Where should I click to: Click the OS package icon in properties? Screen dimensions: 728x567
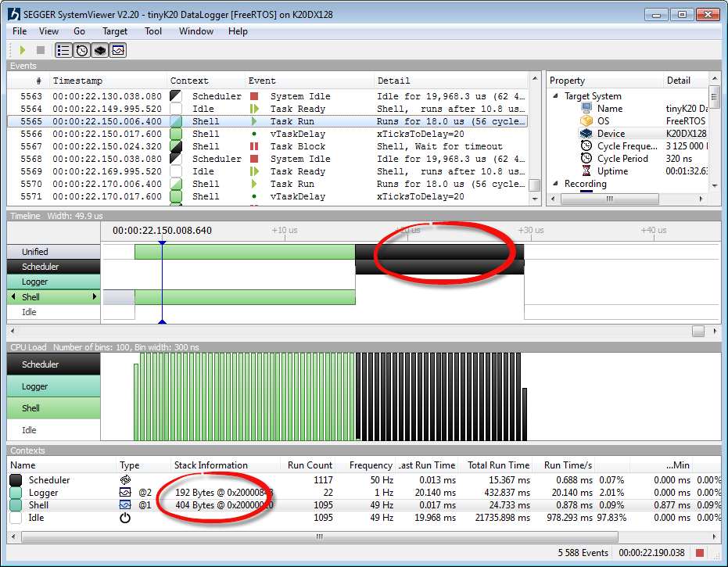point(586,121)
